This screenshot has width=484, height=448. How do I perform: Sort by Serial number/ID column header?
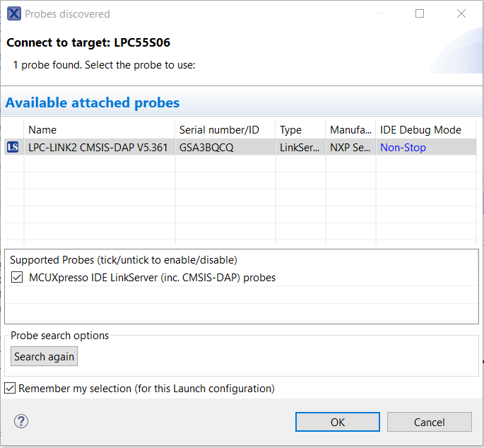[x=225, y=130]
